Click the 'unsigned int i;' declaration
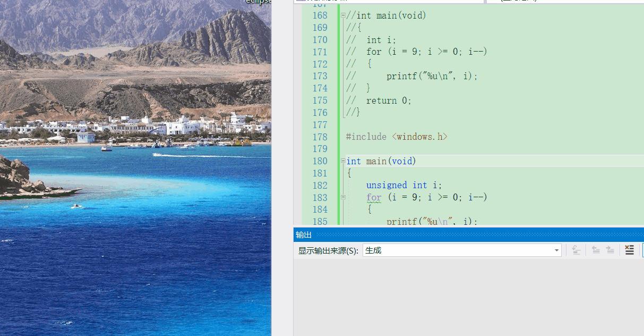This screenshot has height=336, width=644. point(404,185)
